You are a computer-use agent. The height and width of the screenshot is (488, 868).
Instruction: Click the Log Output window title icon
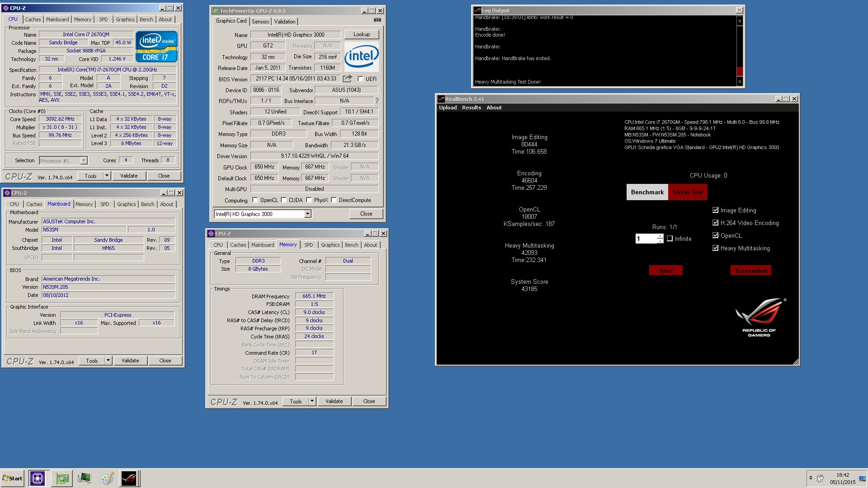tap(477, 10)
